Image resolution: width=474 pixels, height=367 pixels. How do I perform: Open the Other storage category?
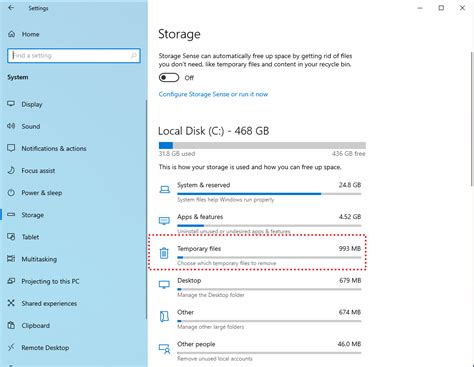click(x=260, y=319)
